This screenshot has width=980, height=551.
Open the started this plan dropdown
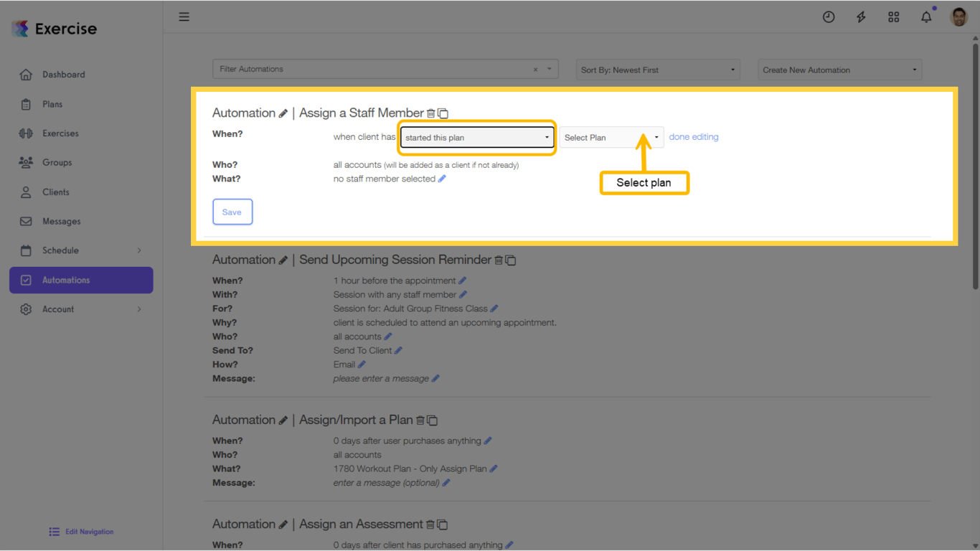[x=476, y=137]
